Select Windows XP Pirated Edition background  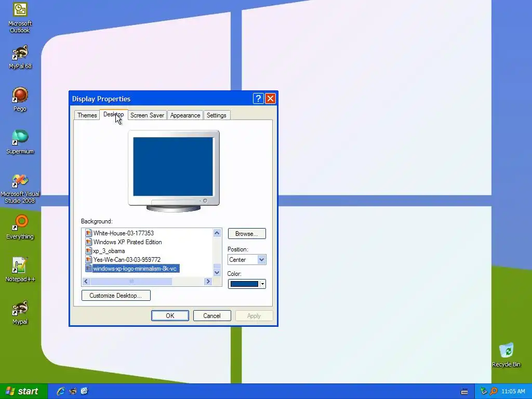click(x=128, y=242)
